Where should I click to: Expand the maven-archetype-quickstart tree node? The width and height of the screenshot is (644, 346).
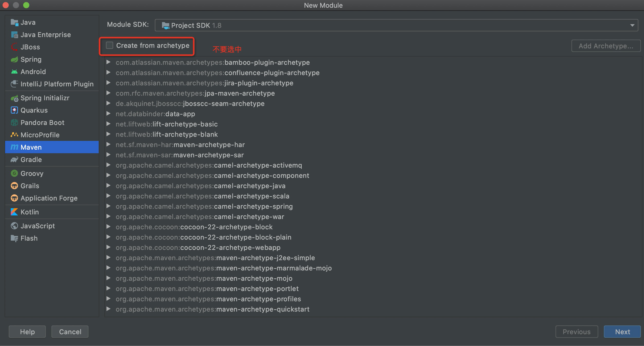pos(109,309)
